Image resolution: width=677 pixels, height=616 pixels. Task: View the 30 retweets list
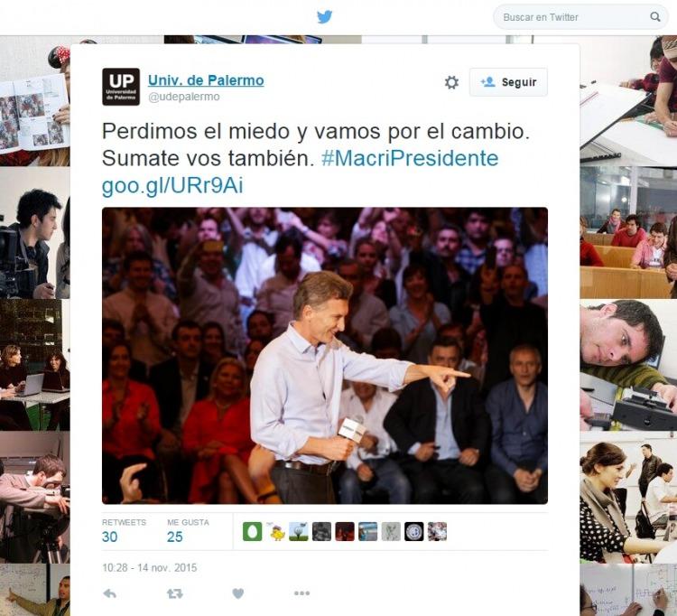(x=124, y=531)
